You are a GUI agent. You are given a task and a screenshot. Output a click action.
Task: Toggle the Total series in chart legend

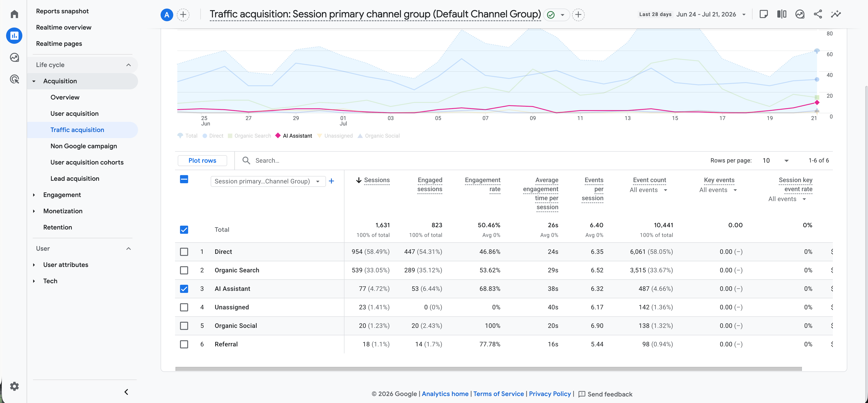tap(187, 136)
